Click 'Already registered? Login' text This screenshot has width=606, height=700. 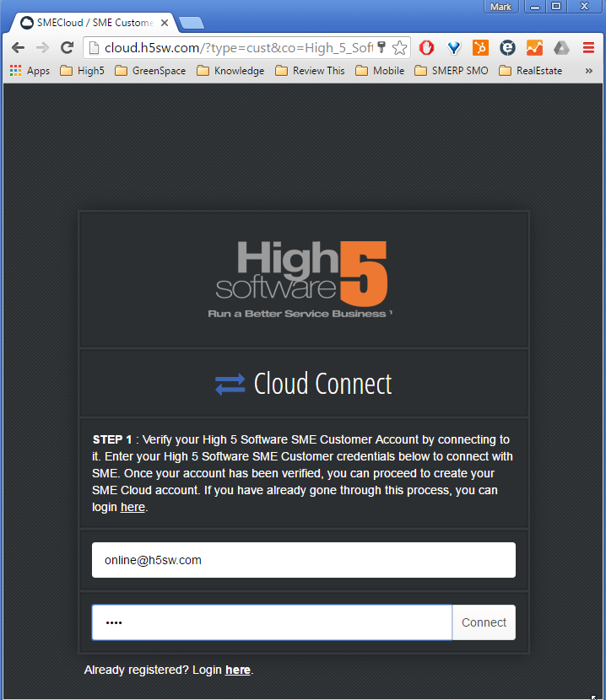(x=153, y=670)
